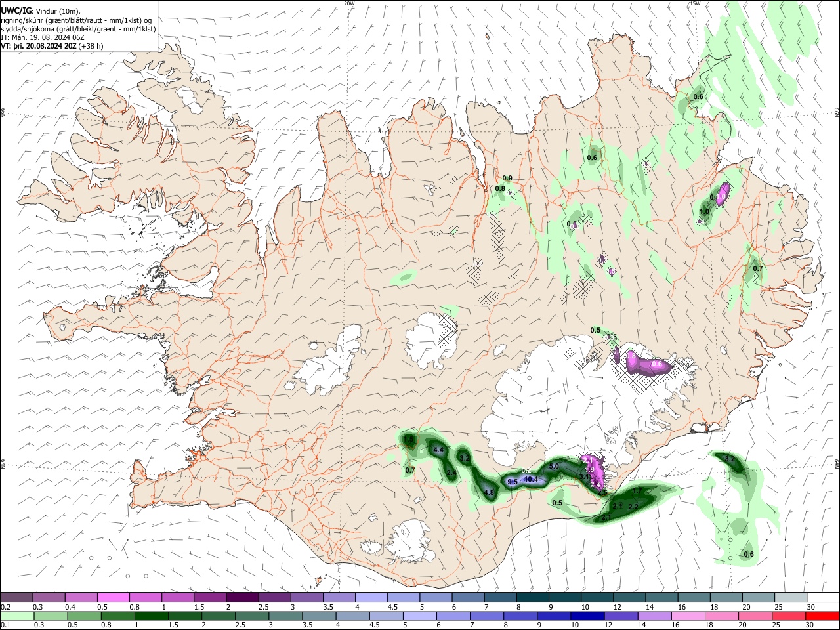
Task: Click the '0.9' value in northern Iceland
Action: pos(507,178)
